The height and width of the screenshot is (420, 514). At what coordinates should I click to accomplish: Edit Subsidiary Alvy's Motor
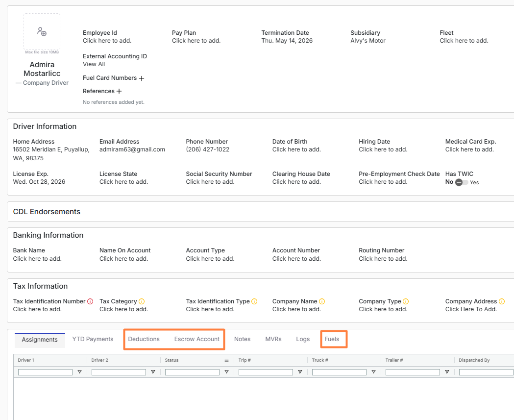(368, 41)
